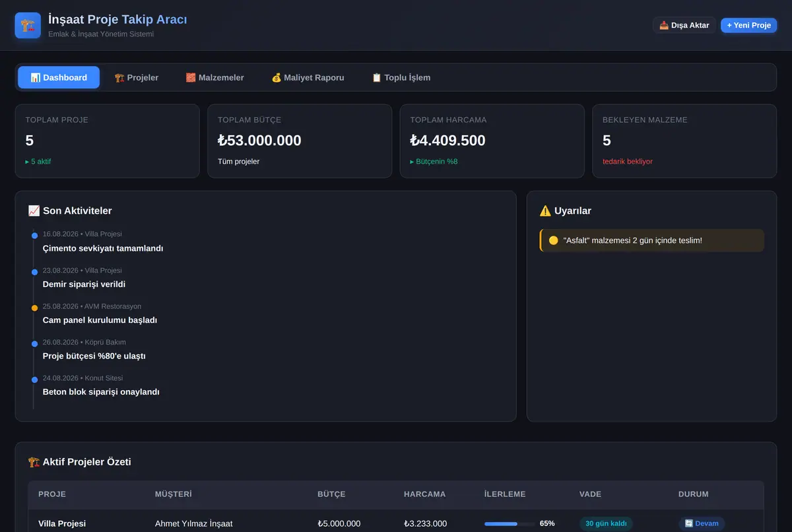The height and width of the screenshot is (532, 792).
Task: Click the "Tüm projeler" text
Action: [238, 162]
